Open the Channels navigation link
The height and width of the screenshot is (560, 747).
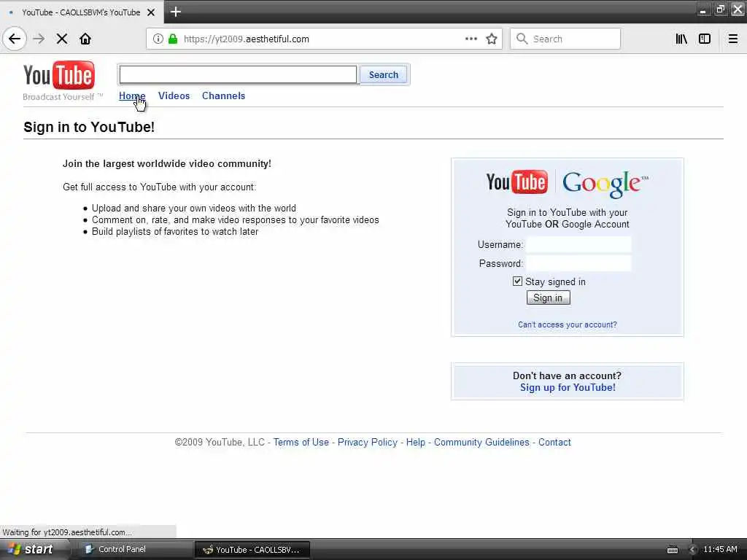point(223,96)
